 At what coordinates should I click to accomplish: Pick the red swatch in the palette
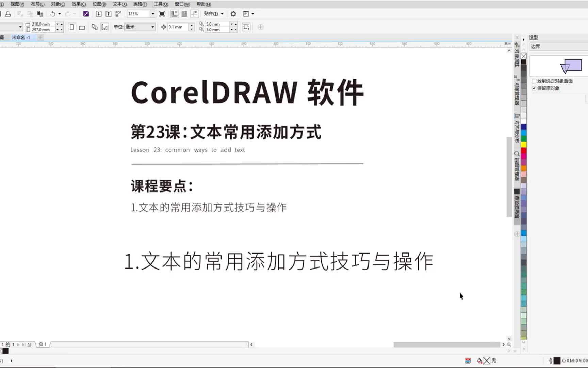coord(524,151)
